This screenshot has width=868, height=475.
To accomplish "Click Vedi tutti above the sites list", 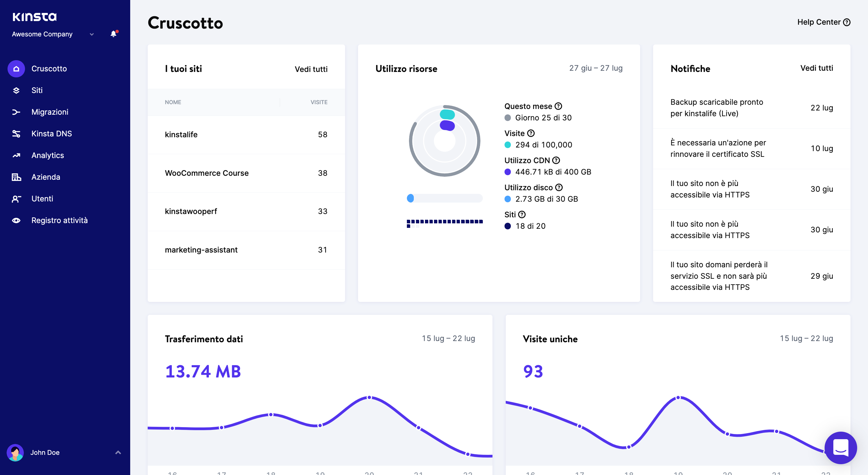I will 311,70.
